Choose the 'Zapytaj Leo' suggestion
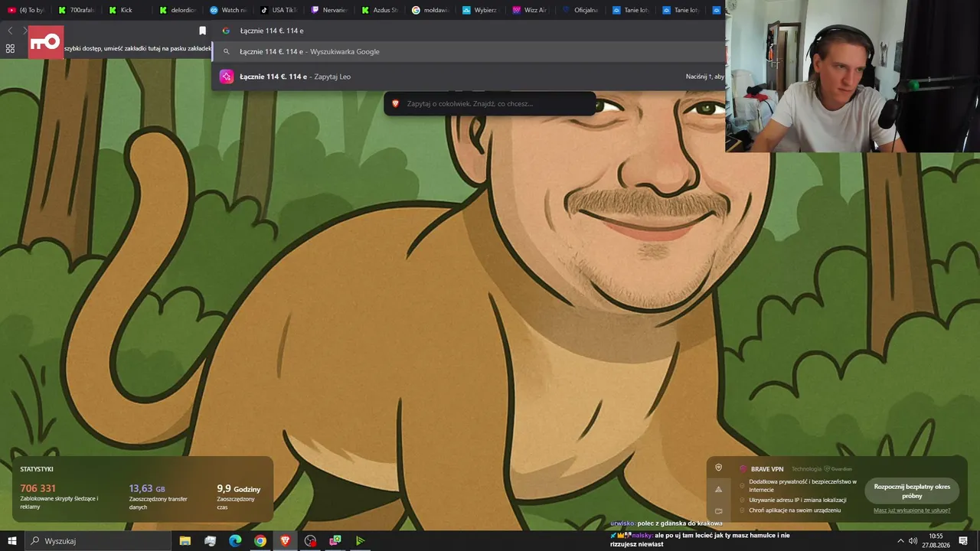Image resolution: width=980 pixels, height=551 pixels. coord(467,77)
